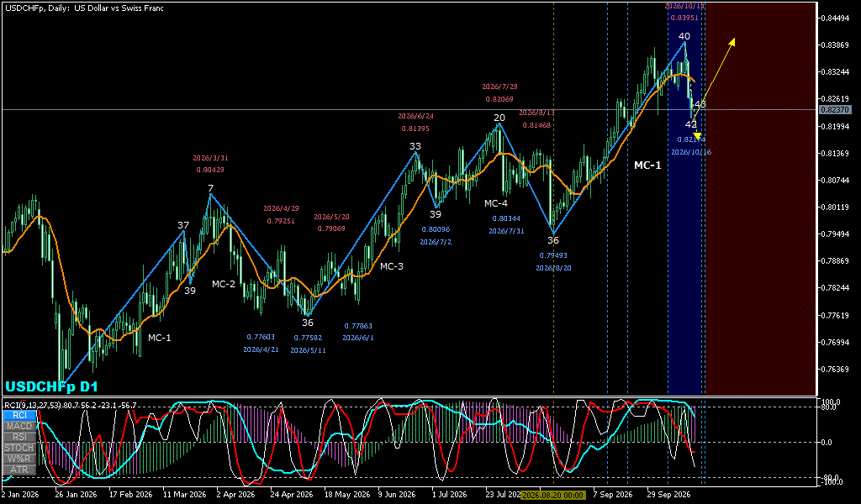861x504 pixels.
Task: Click the highlighted 2026.08.20 00:00 time marker
Action: (x=553, y=495)
